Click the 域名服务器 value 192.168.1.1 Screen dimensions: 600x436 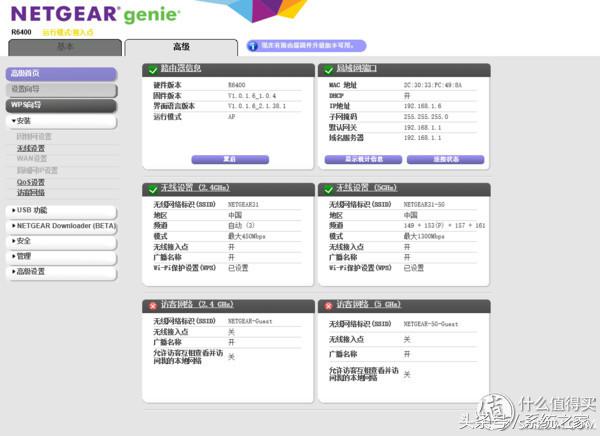click(x=422, y=138)
